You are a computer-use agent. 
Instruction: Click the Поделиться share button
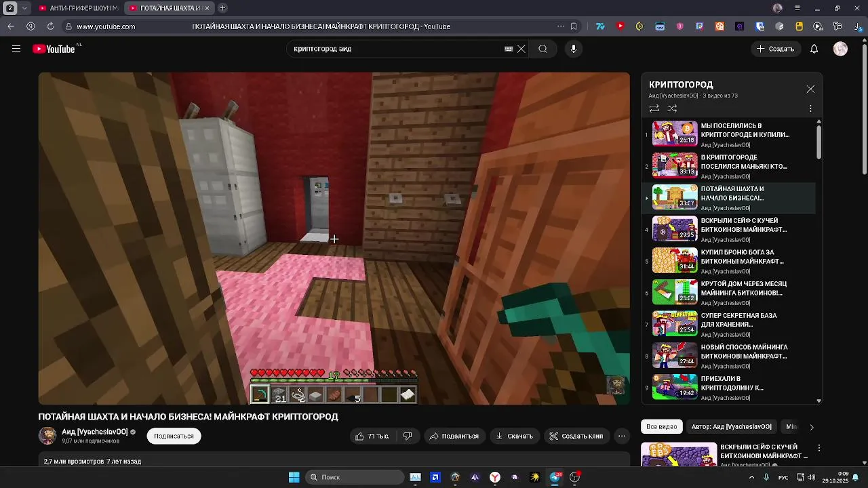pos(454,436)
